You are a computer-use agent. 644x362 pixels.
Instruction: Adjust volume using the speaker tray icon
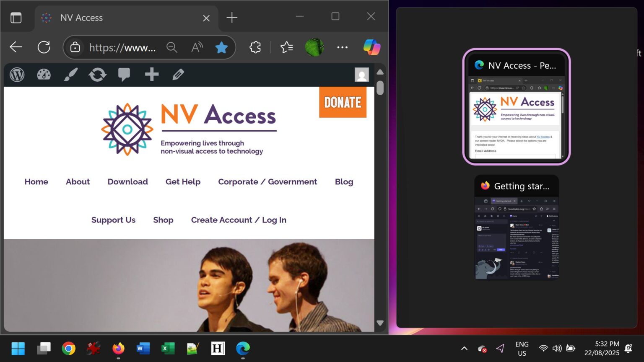557,348
